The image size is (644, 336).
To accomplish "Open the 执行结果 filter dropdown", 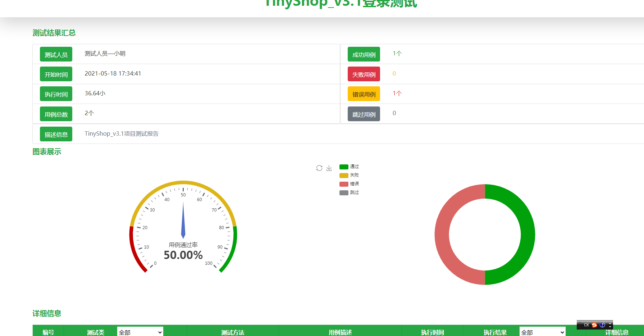I will coord(543,332).
